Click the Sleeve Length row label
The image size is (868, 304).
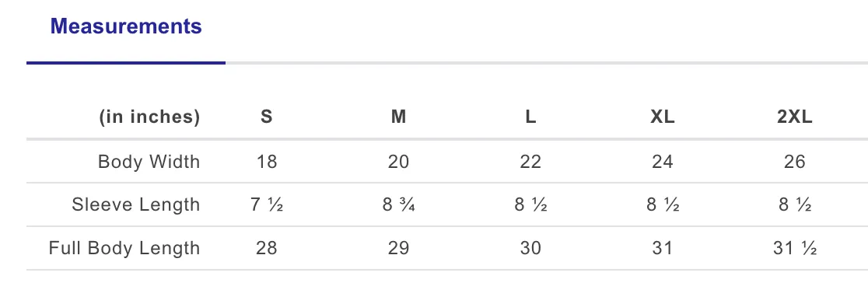point(135,205)
